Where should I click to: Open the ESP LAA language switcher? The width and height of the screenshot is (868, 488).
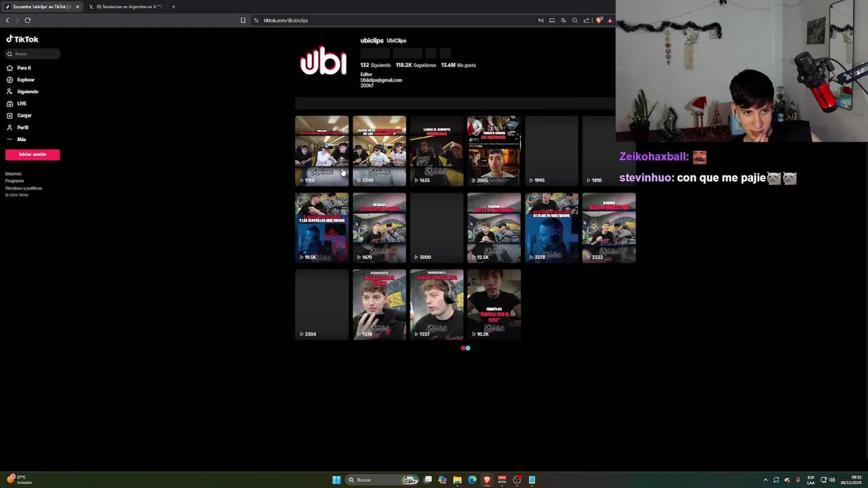810,480
